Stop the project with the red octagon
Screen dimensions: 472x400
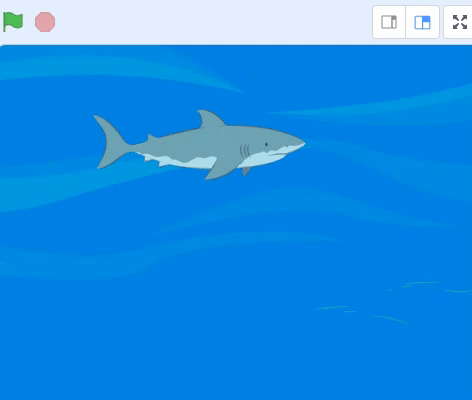pos(45,22)
